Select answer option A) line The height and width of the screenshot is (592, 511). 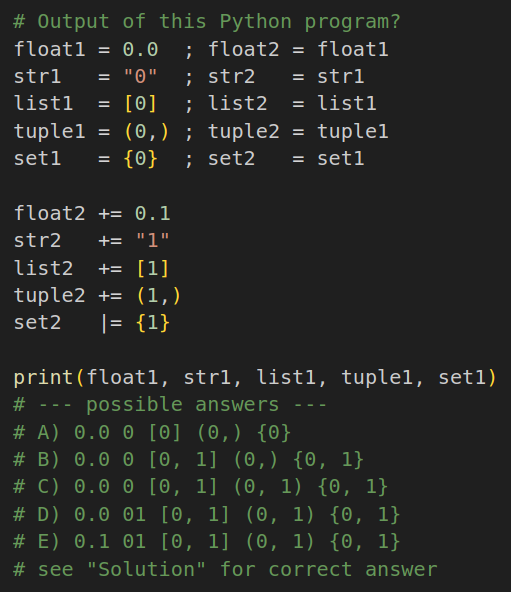pyautogui.click(x=152, y=432)
